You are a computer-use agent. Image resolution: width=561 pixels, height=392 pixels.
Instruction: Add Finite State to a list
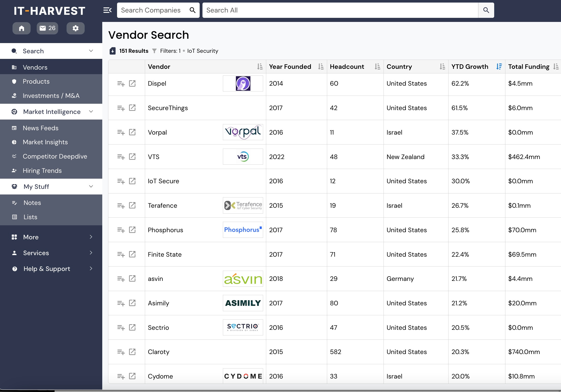pyautogui.click(x=121, y=254)
